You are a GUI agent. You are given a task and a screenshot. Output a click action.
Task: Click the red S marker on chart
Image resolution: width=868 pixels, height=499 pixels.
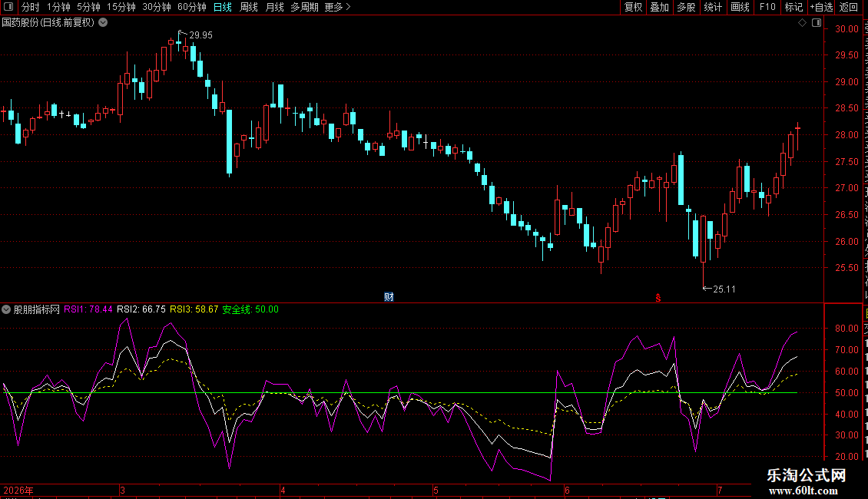click(x=658, y=298)
